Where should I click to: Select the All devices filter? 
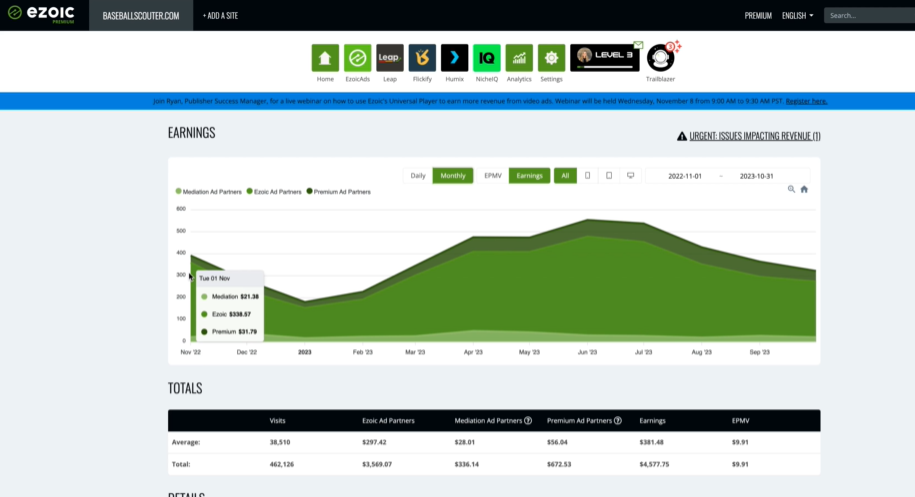pyautogui.click(x=565, y=176)
